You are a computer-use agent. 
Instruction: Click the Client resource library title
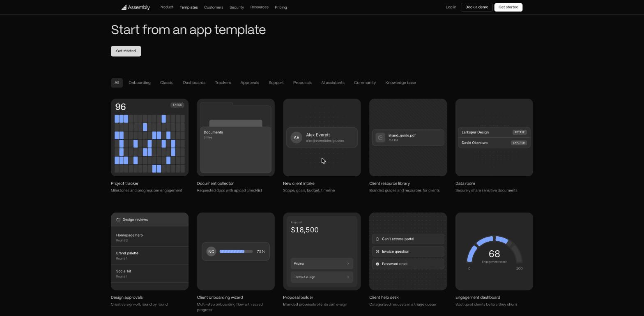(389, 184)
